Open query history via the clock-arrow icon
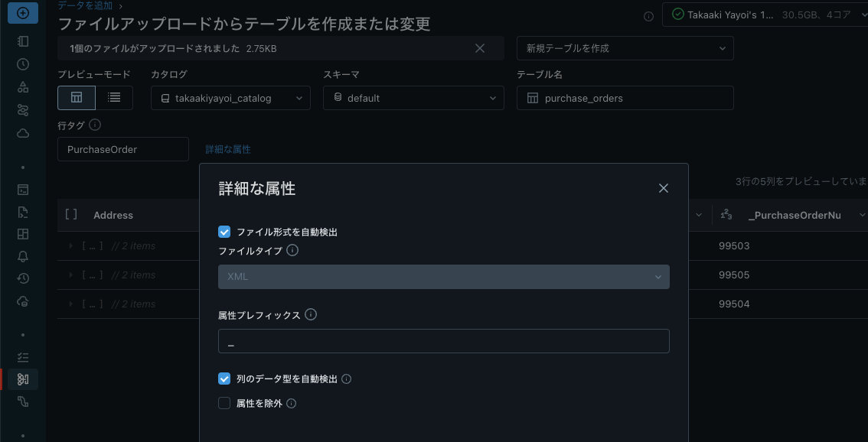The width and height of the screenshot is (868, 442). point(22,278)
